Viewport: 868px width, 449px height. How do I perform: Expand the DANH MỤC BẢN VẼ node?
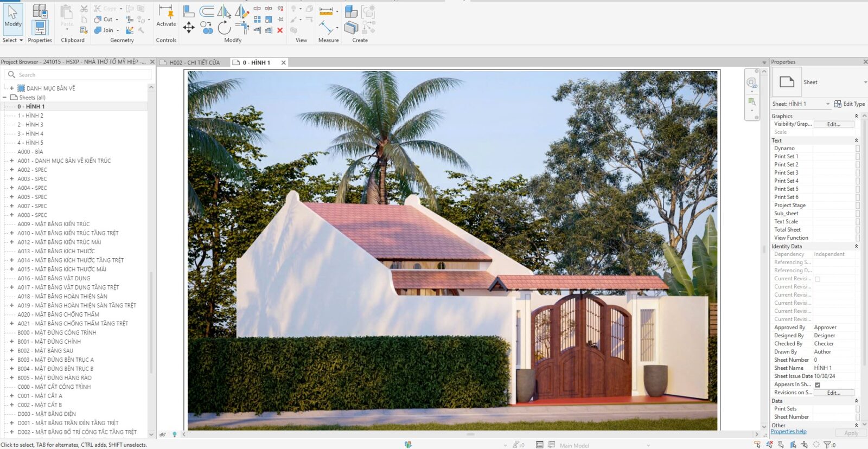[x=11, y=88]
